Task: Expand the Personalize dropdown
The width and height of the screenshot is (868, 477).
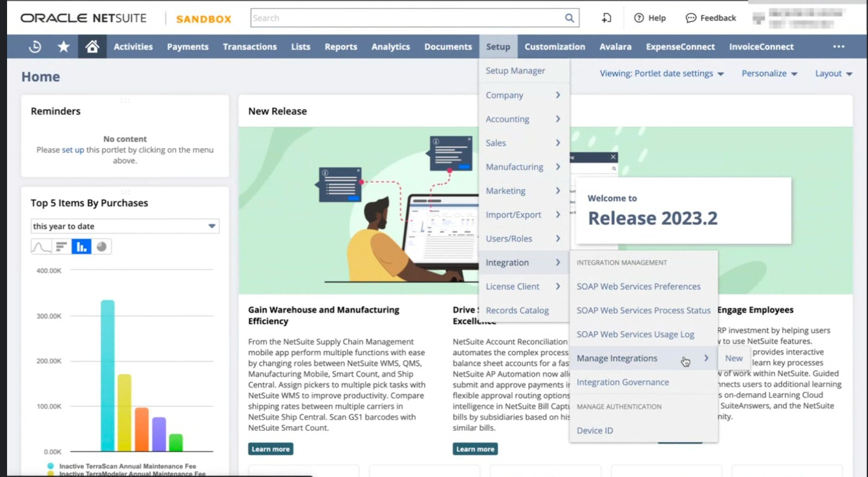Action: pyautogui.click(x=769, y=74)
